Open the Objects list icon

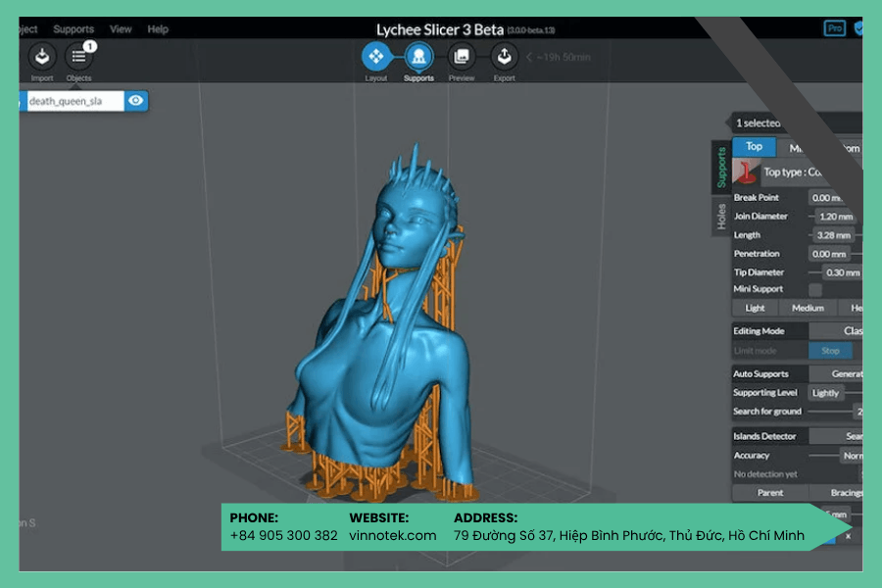(78, 56)
